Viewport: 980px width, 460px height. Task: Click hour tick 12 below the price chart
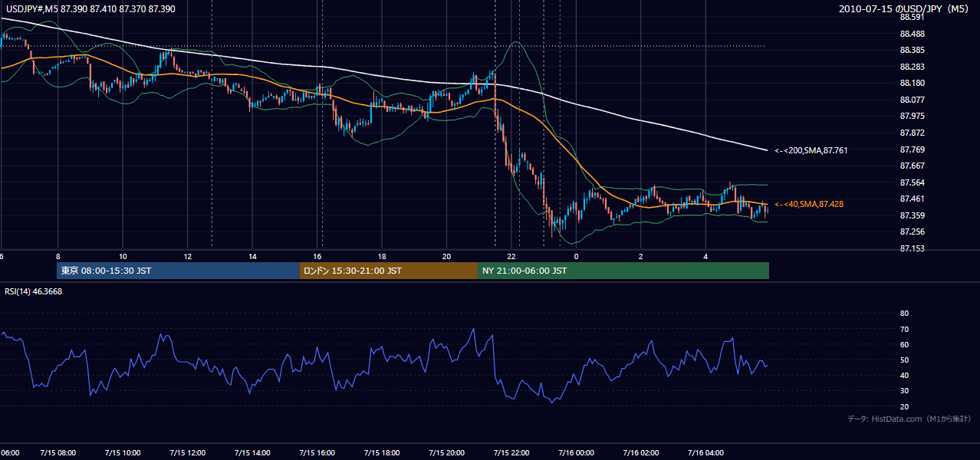tap(188, 255)
